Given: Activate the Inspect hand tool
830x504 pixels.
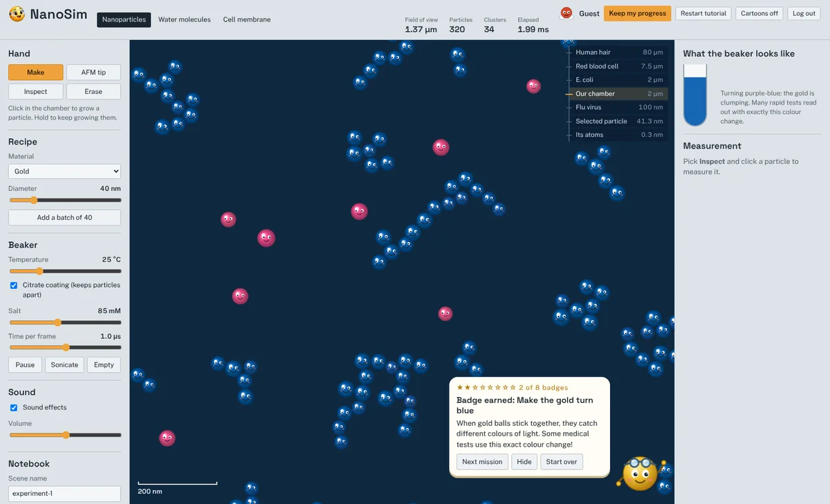Looking at the screenshot, I should (x=36, y=91).
